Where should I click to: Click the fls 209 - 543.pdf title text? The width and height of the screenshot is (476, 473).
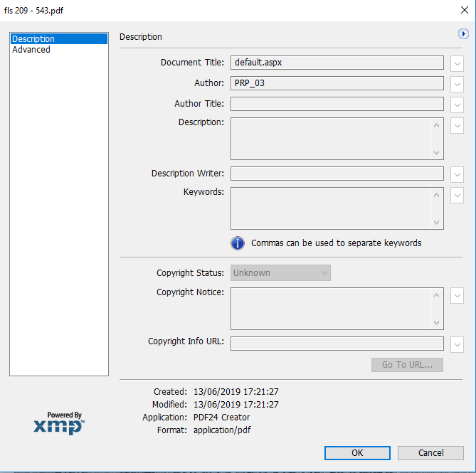pos(33,11)
